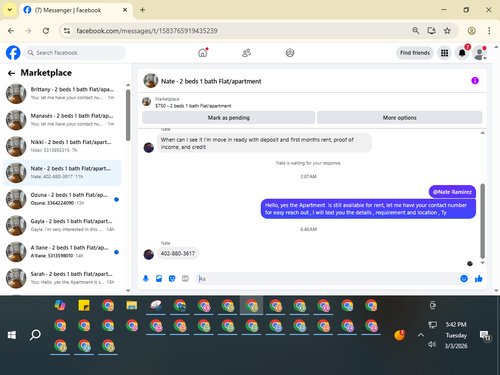Open the notifications bell icon
The height and width of the screenshot is (375, 500).
coord(462,53)
